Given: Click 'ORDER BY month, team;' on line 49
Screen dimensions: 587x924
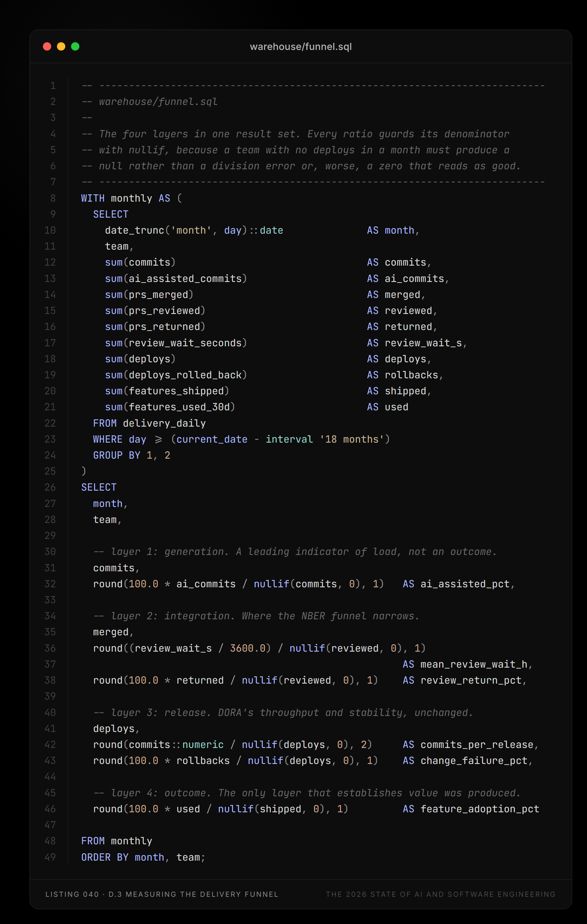Looking at the screenshot, I should click(143, 858).
